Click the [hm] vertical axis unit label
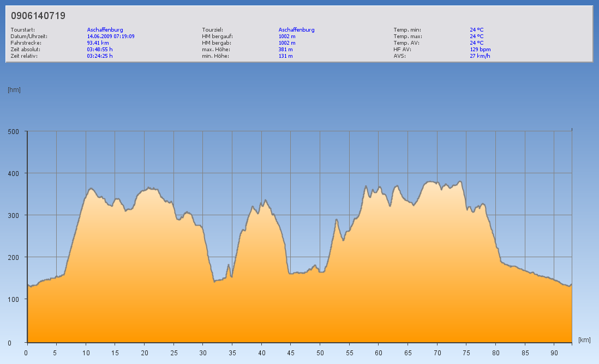This screenshot has height=364, width=599. pyautogui.click(x=14, y=89)
